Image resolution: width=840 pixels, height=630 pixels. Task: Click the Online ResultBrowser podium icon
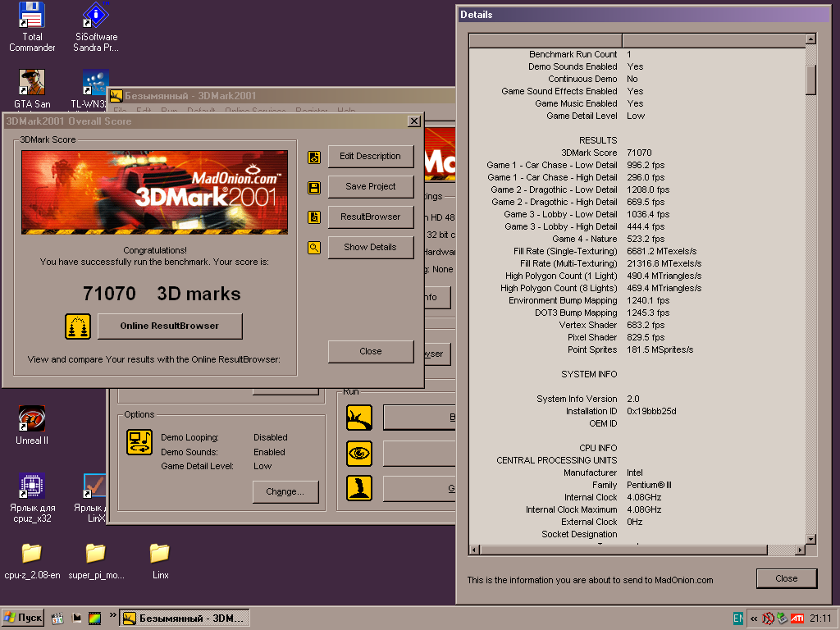[x=78, y=326]
